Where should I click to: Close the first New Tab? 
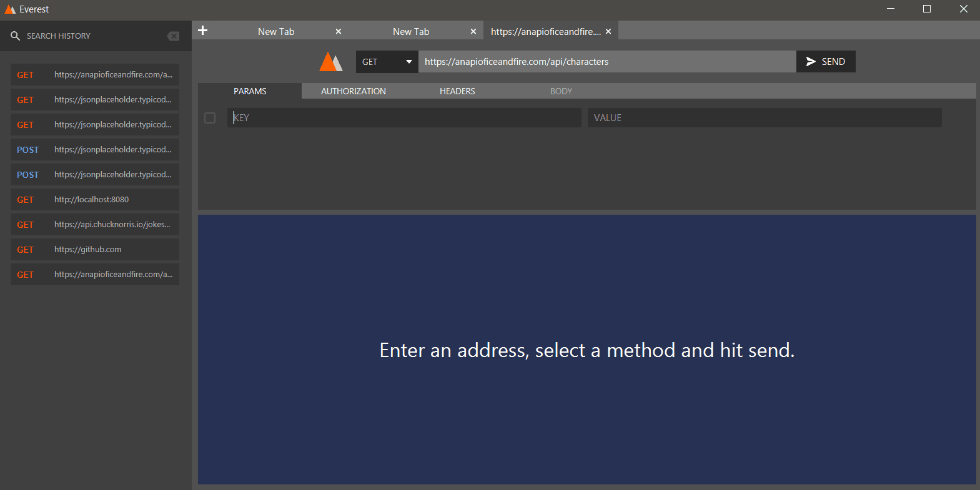point(339,31)
